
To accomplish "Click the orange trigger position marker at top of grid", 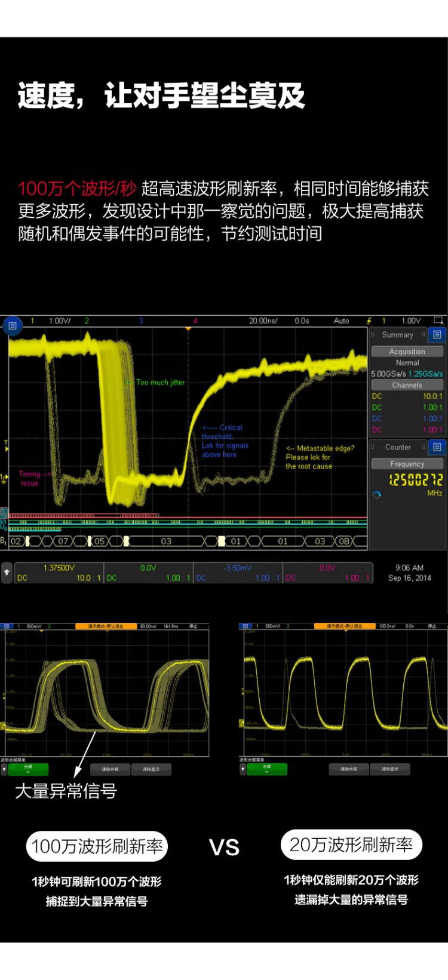I will pos(188,329).
